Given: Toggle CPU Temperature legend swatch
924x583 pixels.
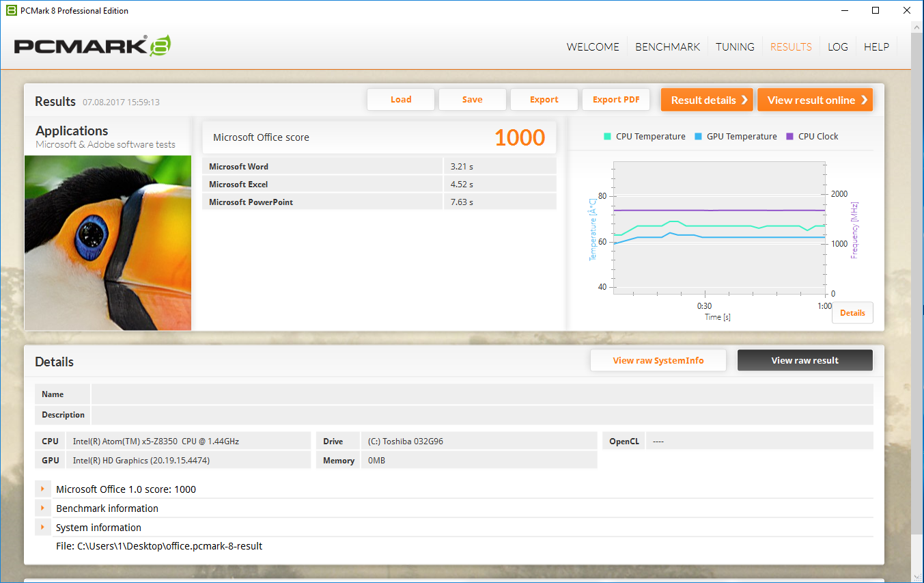Looking at the screenshot, I should (608, 136).
